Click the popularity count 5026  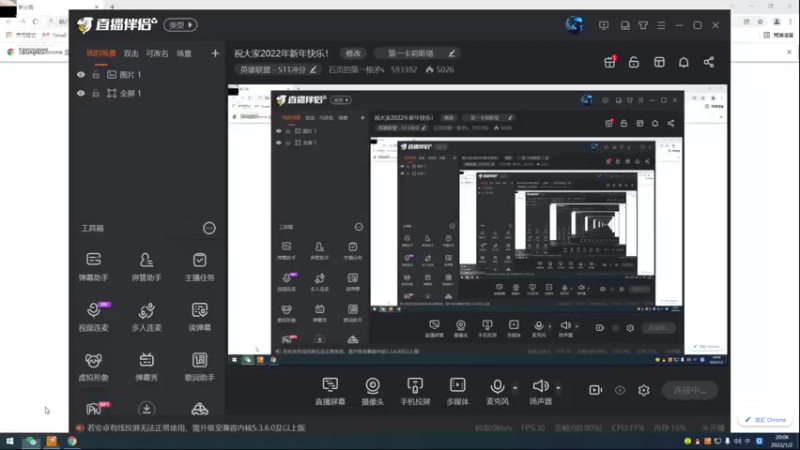440,69
